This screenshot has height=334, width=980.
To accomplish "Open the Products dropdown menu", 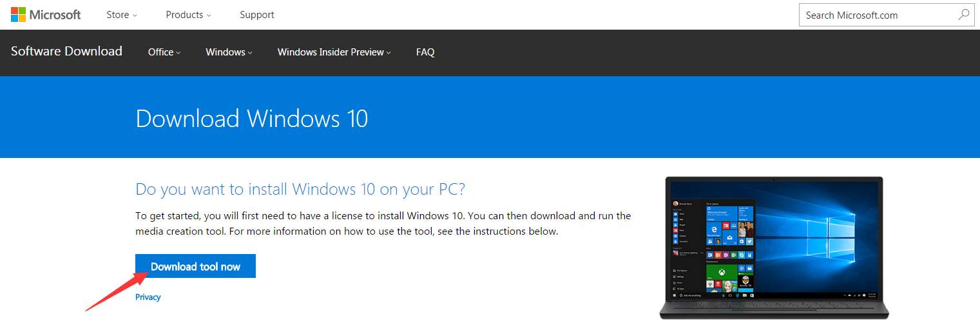I will click(x=188, y=15).
